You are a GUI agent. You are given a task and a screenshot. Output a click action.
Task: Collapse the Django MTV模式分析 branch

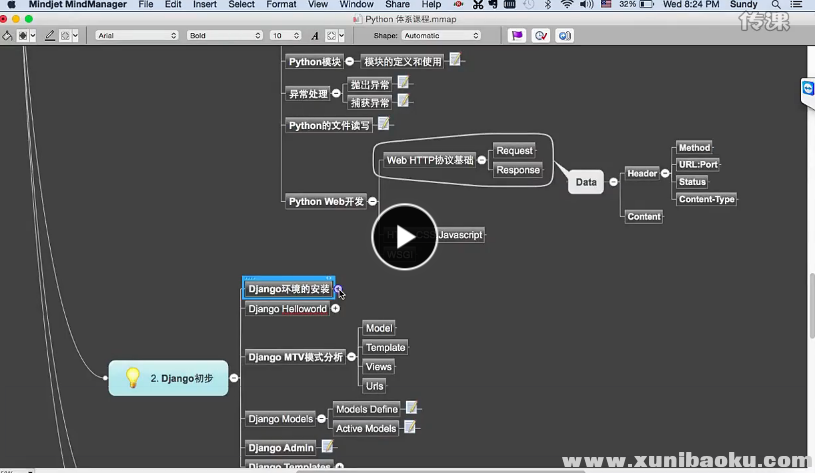click(351, 357)
